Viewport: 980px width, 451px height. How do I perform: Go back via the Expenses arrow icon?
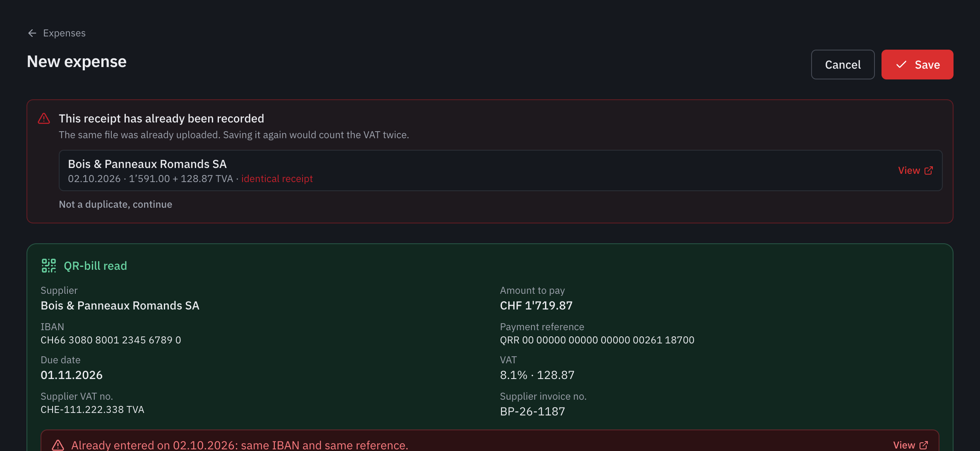tap(32, 33)
